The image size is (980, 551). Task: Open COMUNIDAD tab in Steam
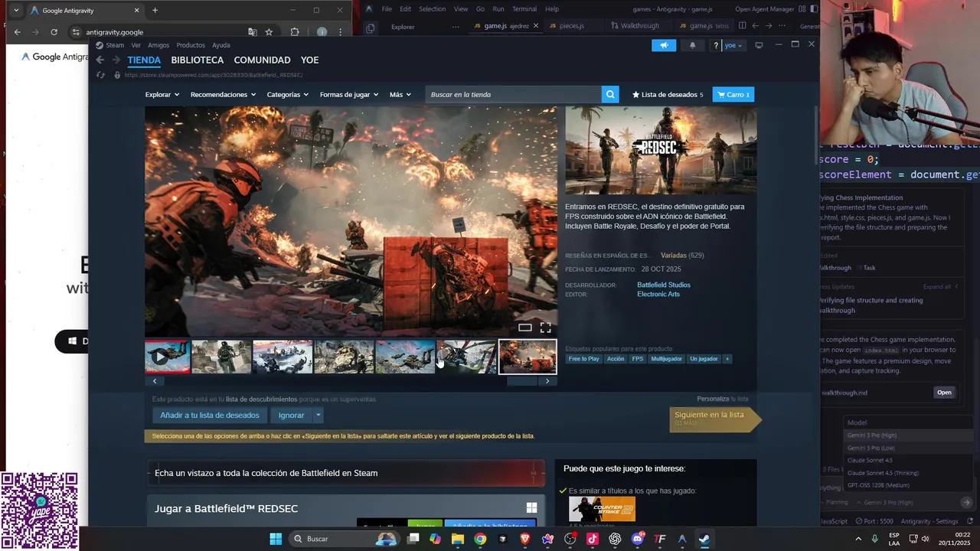(262, 60)
